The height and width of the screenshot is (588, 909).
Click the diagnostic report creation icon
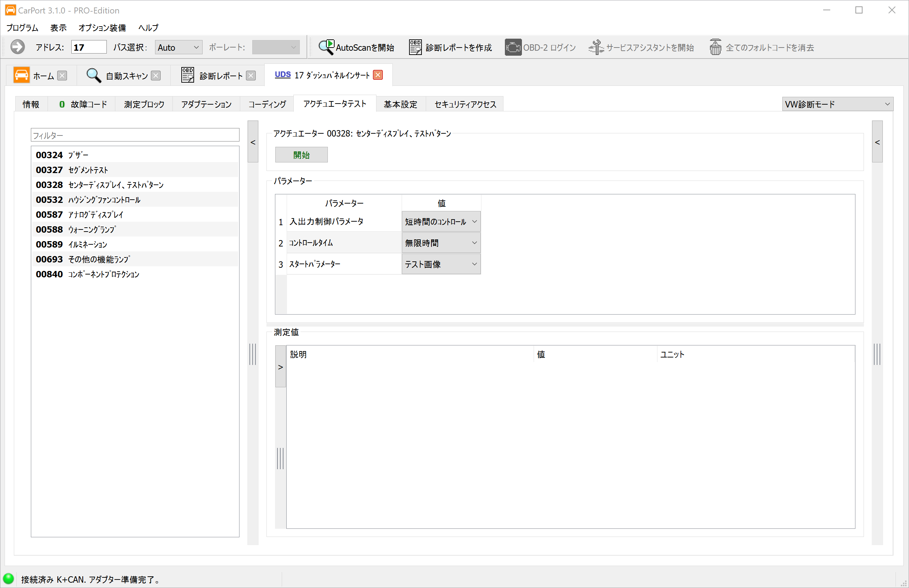tap(415, 48)
